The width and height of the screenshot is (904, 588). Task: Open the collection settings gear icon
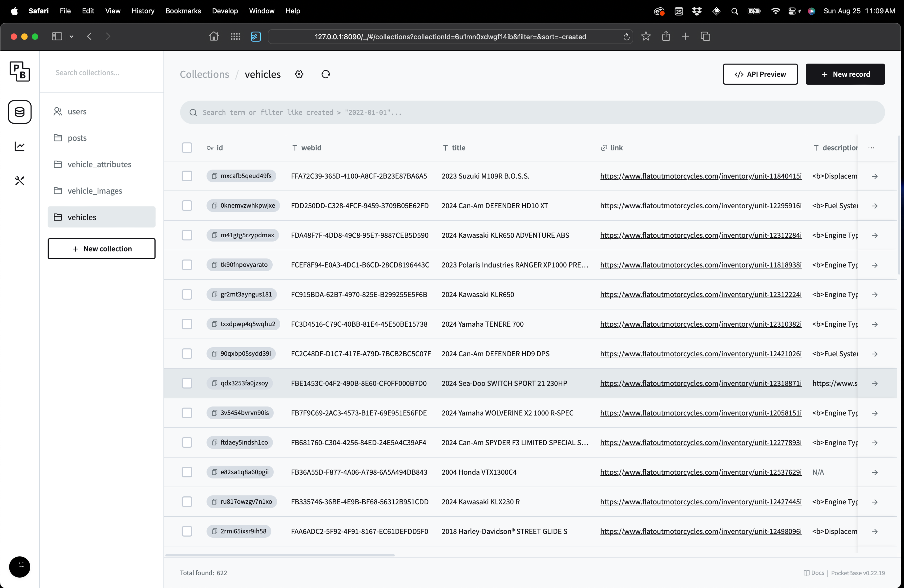point(299,74)
